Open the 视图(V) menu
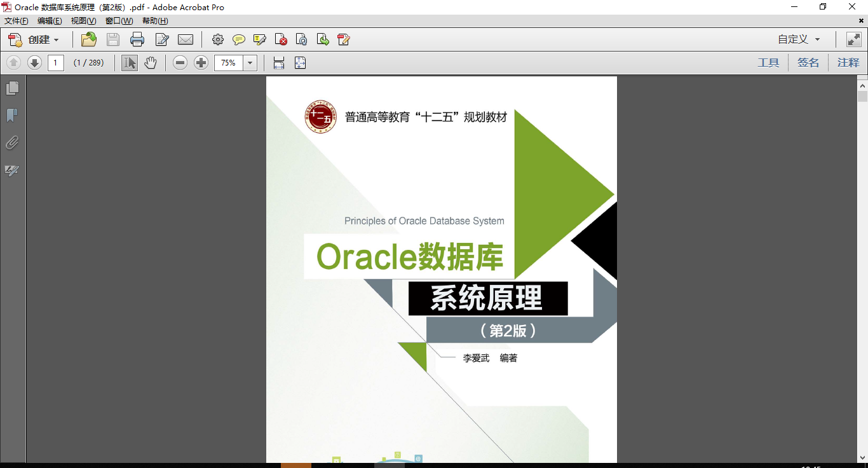The width and height of the screenshot is (868, 468). (83, 21)
